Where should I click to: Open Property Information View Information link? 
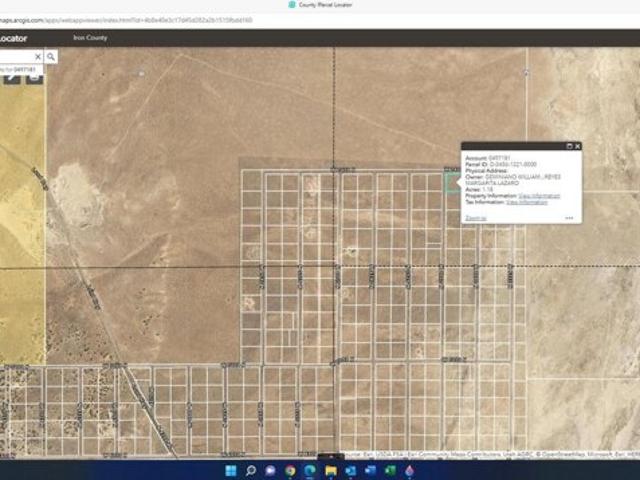[540, 196]
